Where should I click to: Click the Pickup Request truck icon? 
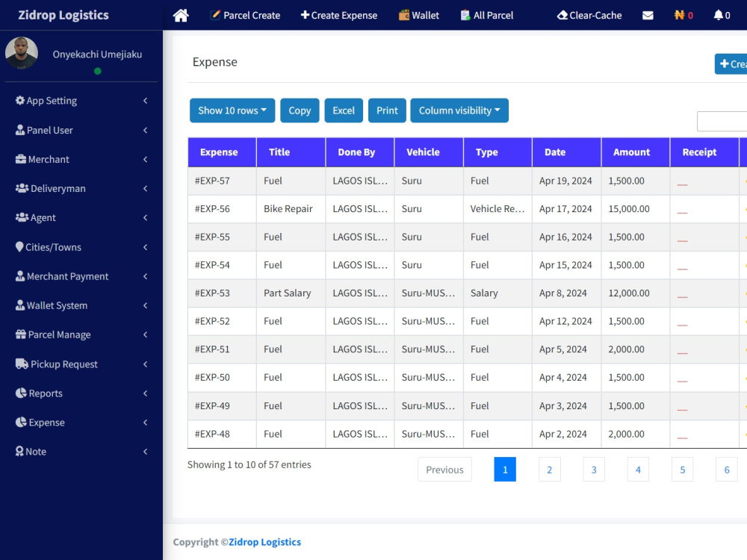[x=22, y=364]
